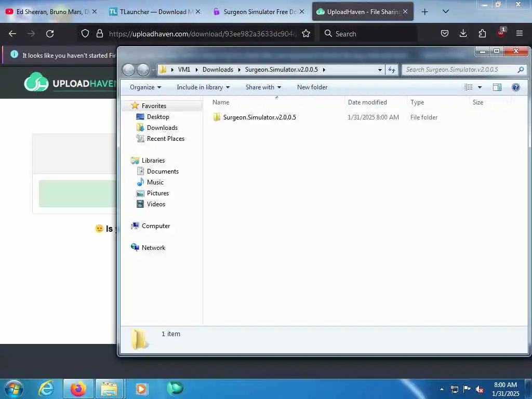The width and height of the screenshot is (532, 399).
Task: Close the UploadHaven tab
Action: pyautogui.click(x=405, y=11)
